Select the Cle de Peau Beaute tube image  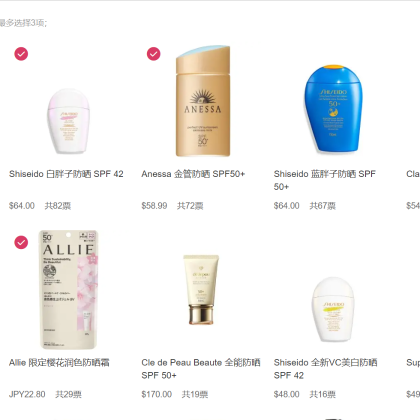pyautogui.click(x=201, y=290)
